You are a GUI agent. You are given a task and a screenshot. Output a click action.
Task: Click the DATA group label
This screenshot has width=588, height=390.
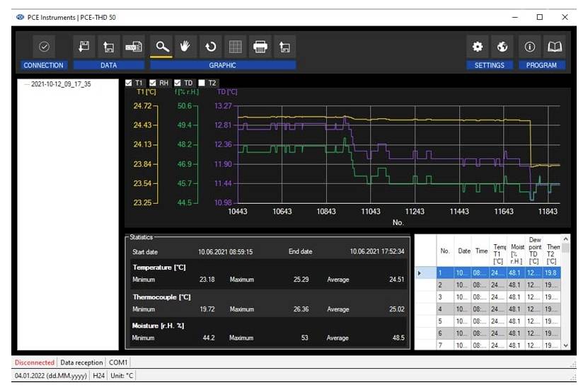click(109, 65)
